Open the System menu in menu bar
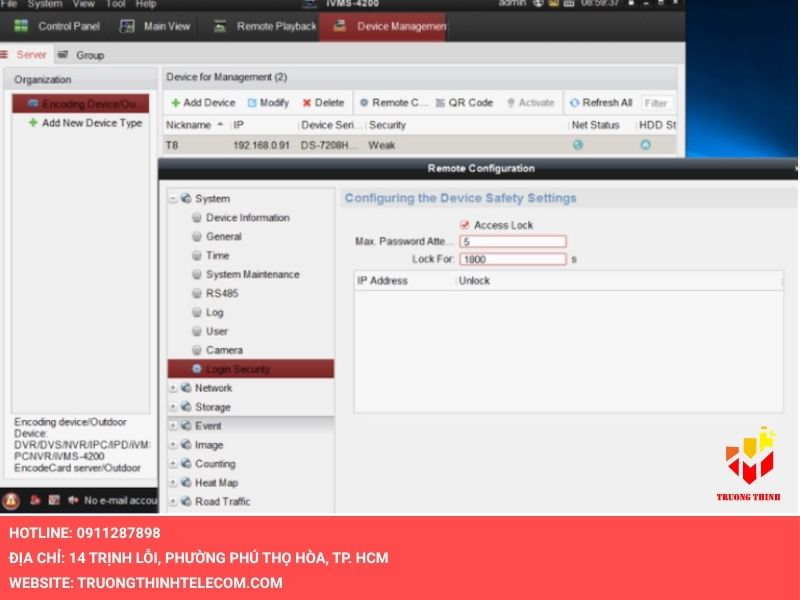800x600 pixels. (45, 4)
